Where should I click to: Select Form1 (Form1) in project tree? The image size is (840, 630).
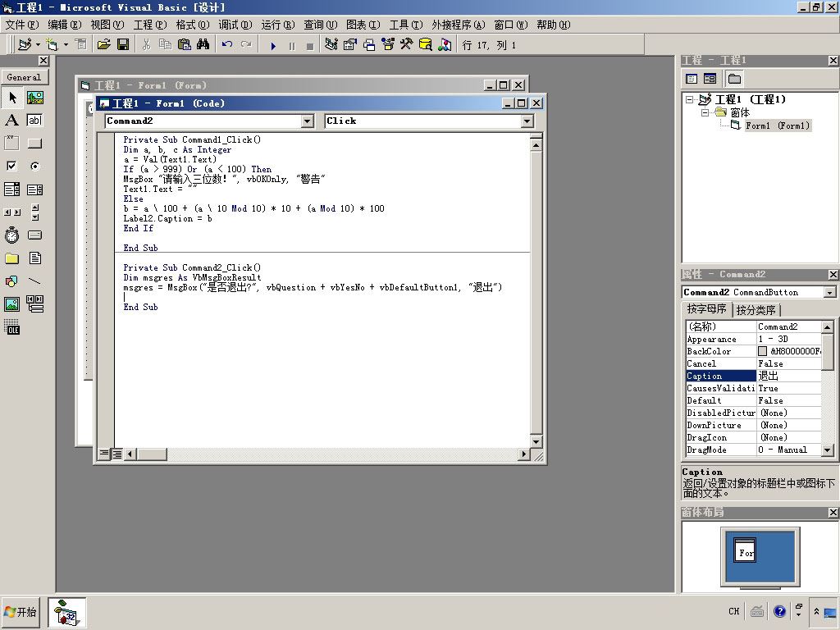point(778,126)
